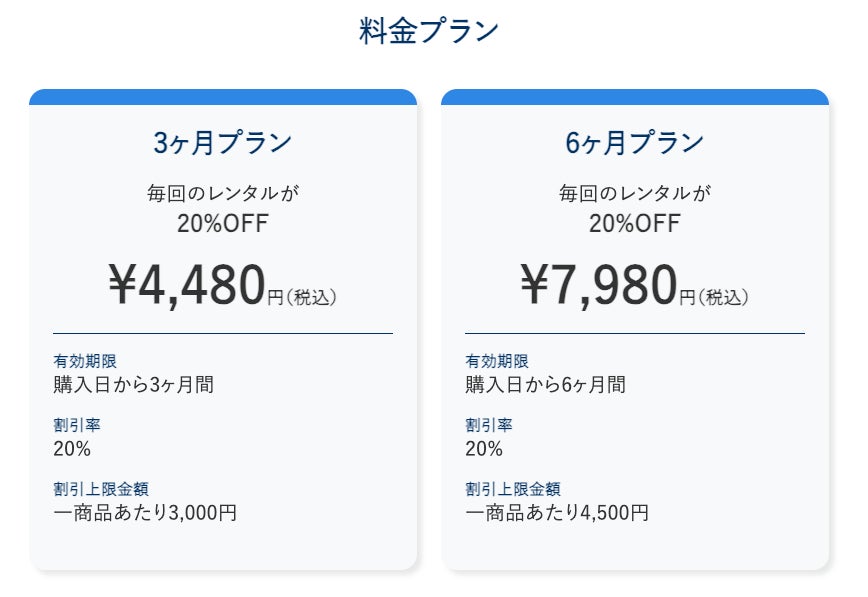Click 割引上限金額 label in 6ヶ月プラン card

tap(513, 489)
